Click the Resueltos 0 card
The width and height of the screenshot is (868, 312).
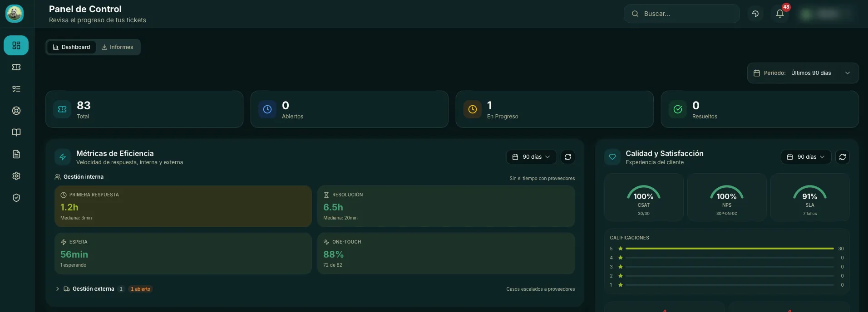pos(760,109)
